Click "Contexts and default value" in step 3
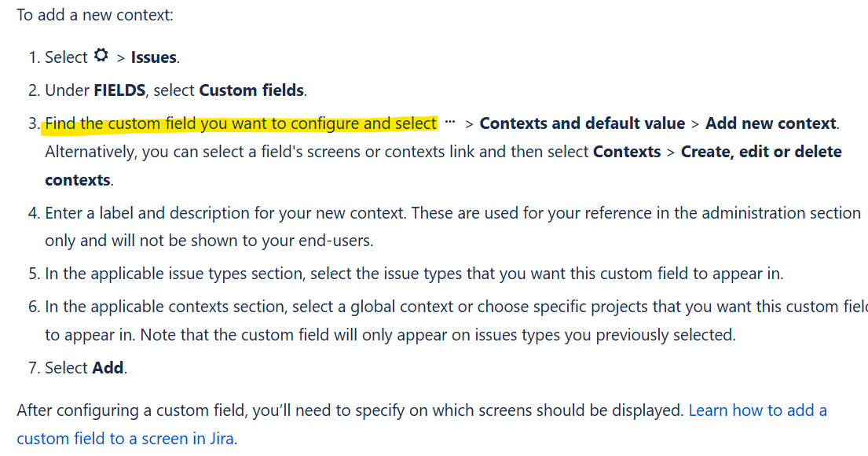 (x=582, y=123)
